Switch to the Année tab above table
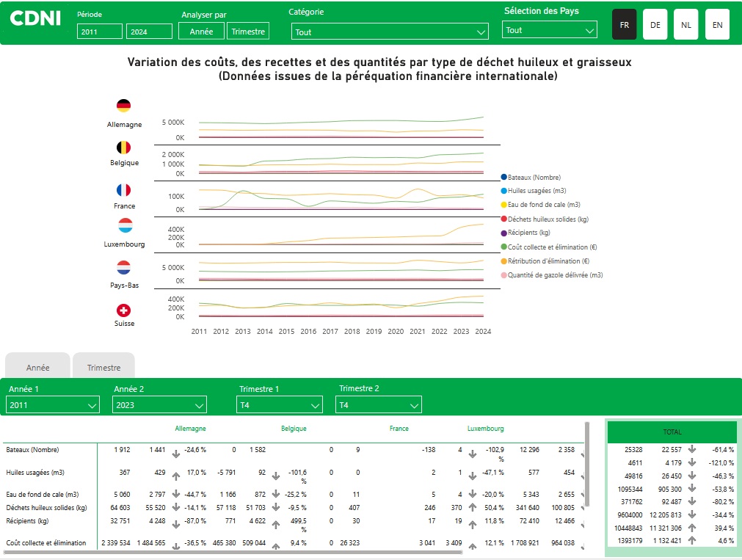Screen dimensions: 742x560 coord(38,367)
